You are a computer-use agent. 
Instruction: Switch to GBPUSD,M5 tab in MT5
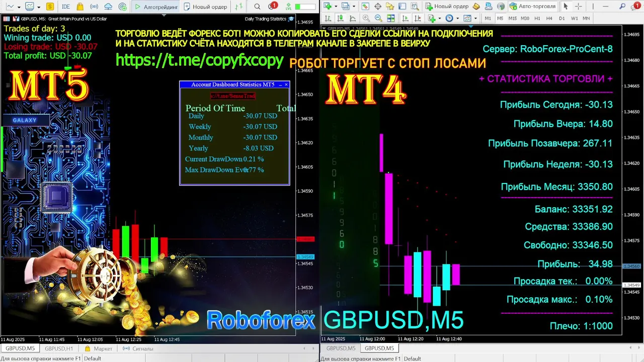point(20,348)
